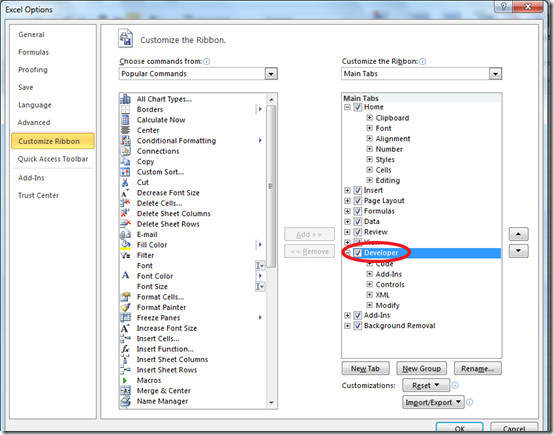Click the Cut scissors icon
The height and width of the screenshot is (435, 554).
[x=125, y=182]
